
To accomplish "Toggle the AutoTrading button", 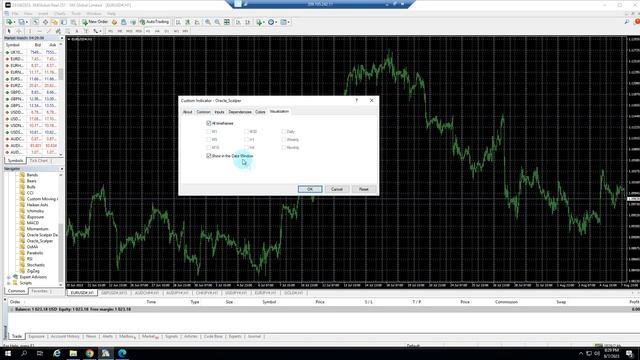I will coord(154,22).
